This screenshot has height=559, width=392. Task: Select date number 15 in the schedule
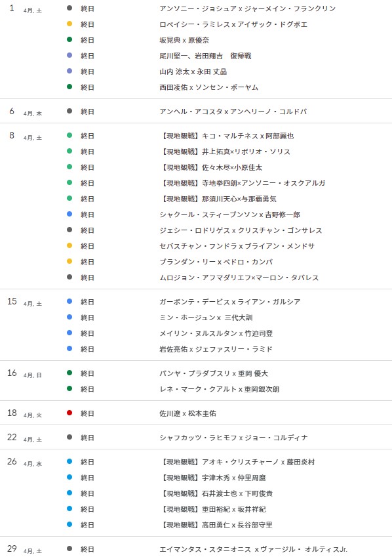[12, 301]
